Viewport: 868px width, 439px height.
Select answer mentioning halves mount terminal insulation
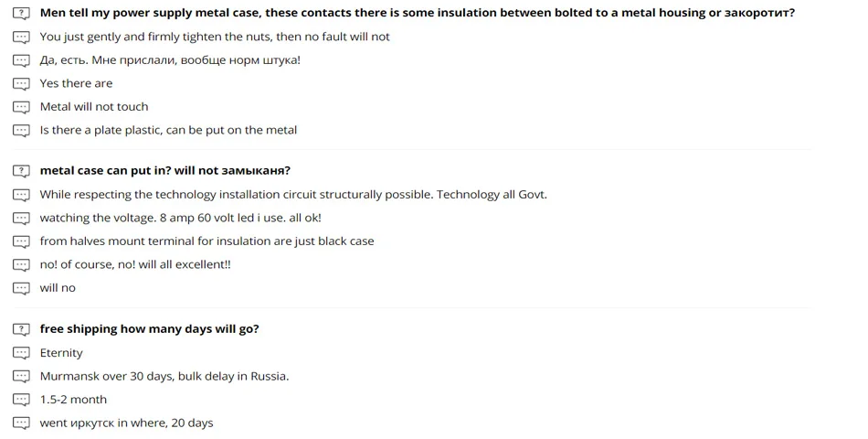[x=206, y=241]
